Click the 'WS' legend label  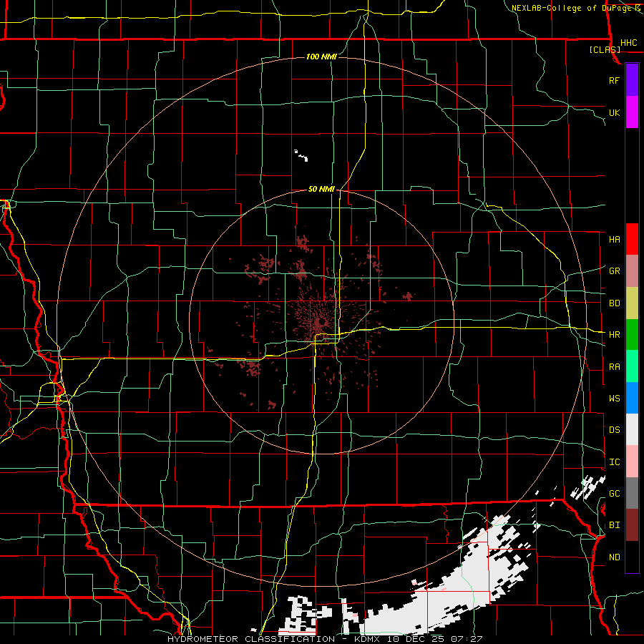pos(614,399)
